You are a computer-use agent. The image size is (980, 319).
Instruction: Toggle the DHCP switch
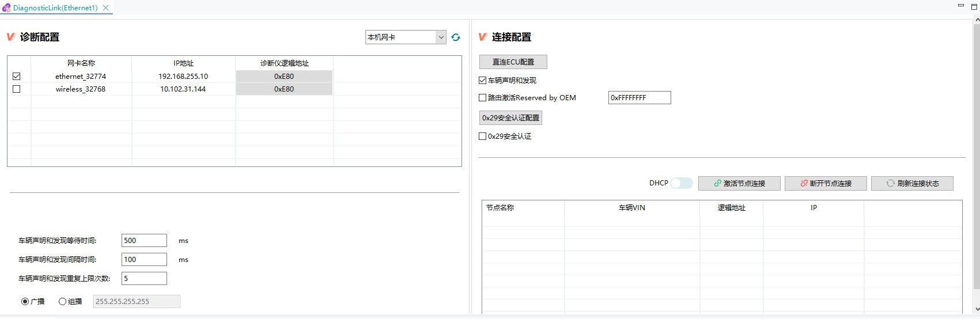pyautogui.click(x=682, y=183)
